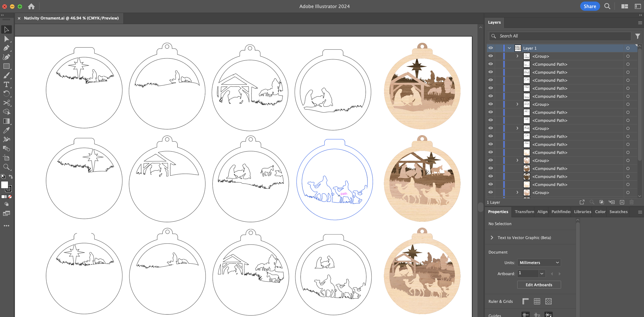Select the Eyedropper tool
This screenshot has width=644, height=317.
point(6,130)
